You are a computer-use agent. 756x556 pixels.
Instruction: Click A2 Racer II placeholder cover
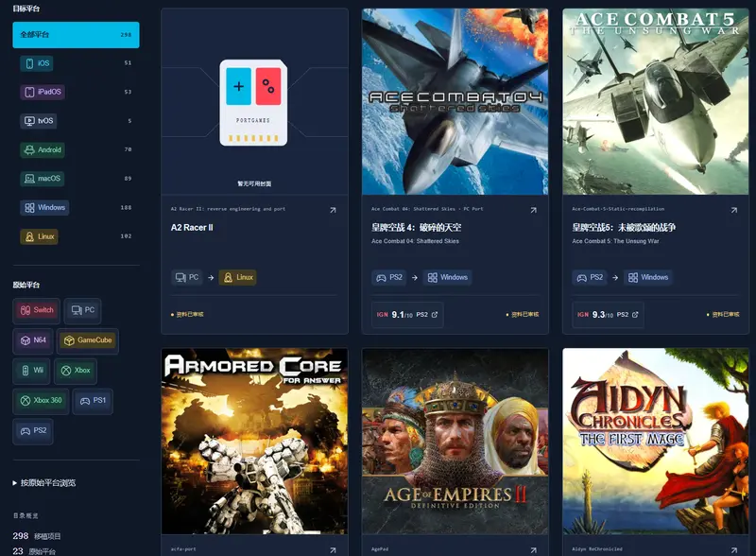(x=254, y=102)
